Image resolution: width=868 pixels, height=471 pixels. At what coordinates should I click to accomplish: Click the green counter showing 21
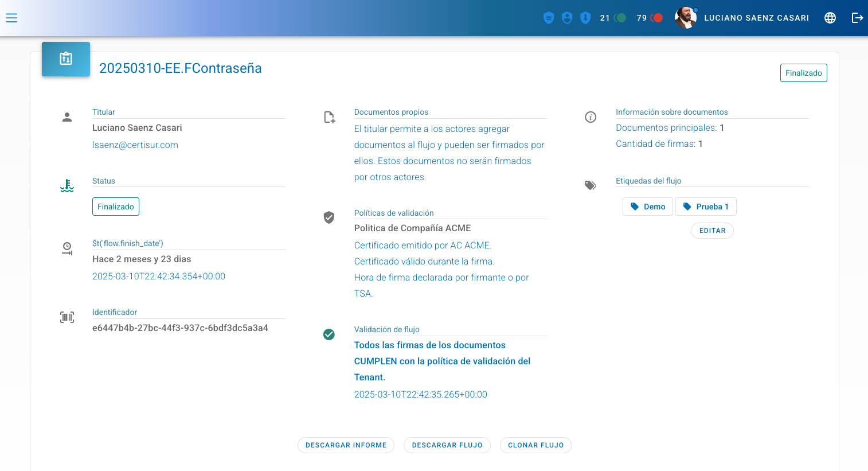click(x=613, y=18)
